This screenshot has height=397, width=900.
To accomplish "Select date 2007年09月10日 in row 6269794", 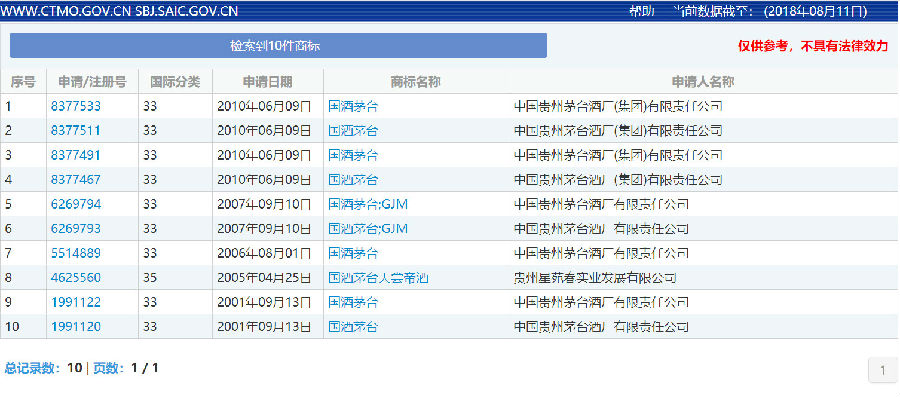I will [x=264, y=204].
